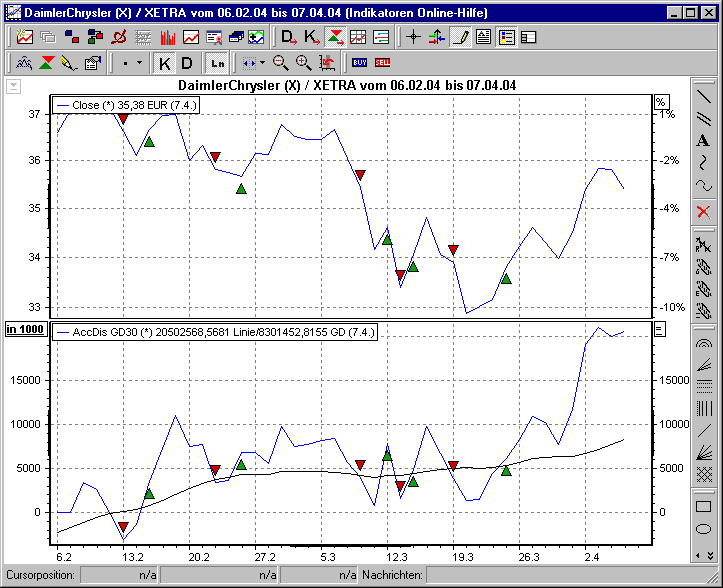The height and width of the screenshot is (588, 723).
Task: Toggle the Ln logarithmic scale button
Action: [x=217, y=62]
